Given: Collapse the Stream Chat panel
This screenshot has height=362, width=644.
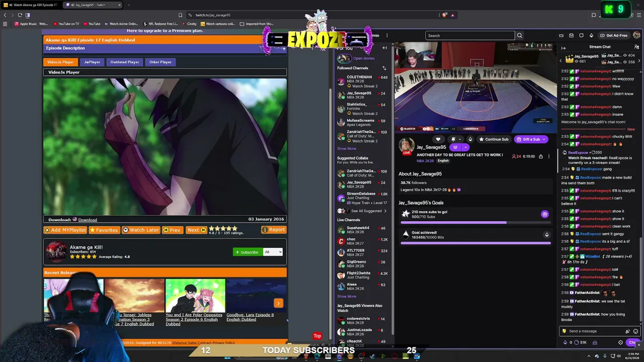Looking at the screenshot, I should pos(563,48).
